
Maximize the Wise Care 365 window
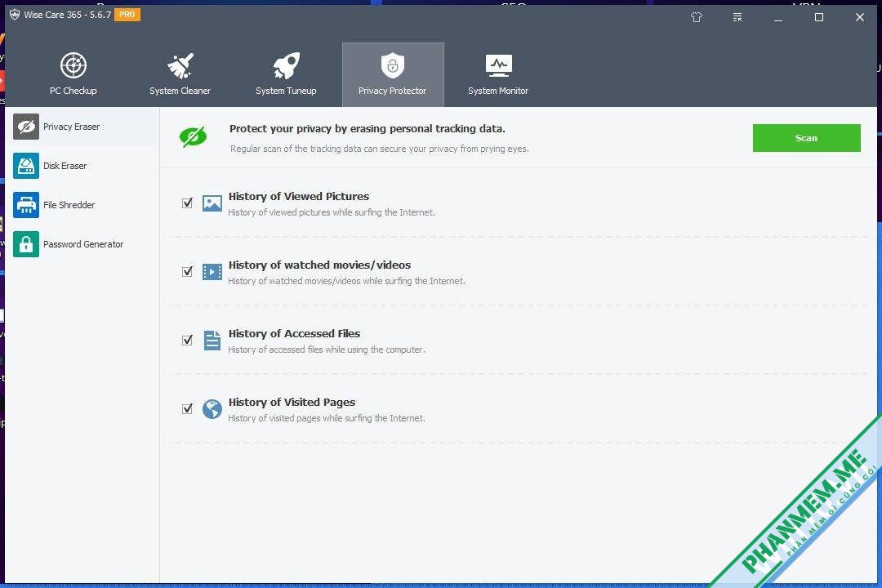point(819,17)
